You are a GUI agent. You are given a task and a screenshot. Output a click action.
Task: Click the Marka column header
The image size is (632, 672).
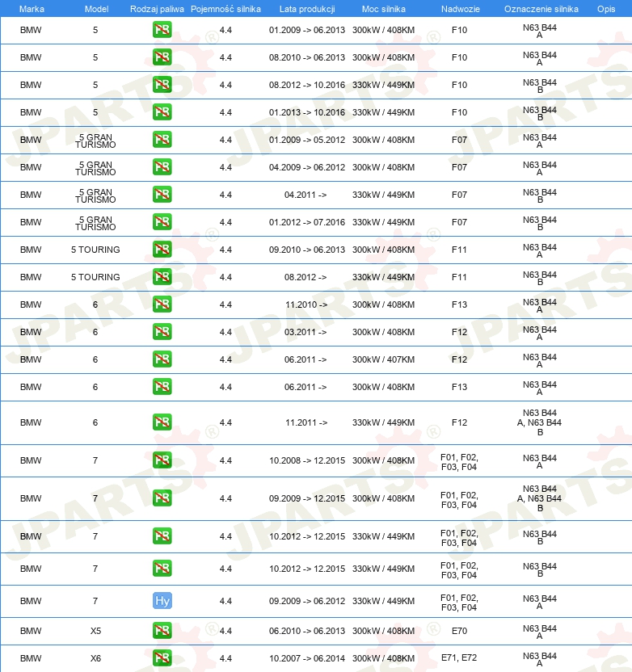[32, 9]
